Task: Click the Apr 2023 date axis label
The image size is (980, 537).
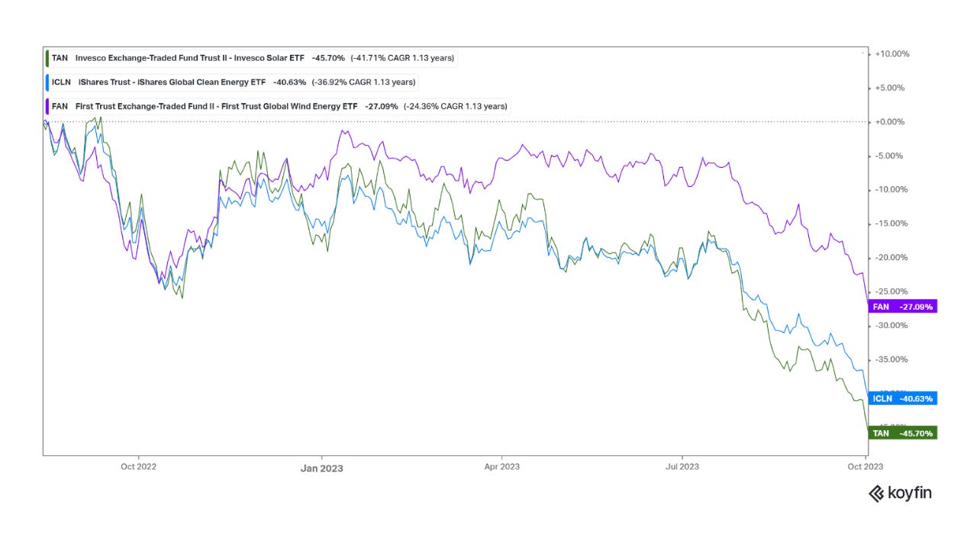Action: coord(501,465)
